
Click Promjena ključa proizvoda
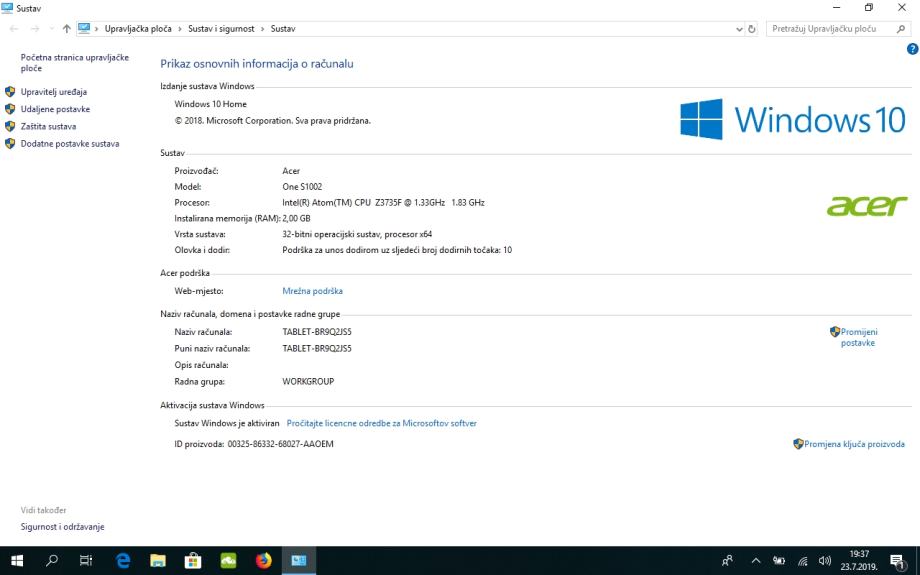coord(854,444)
